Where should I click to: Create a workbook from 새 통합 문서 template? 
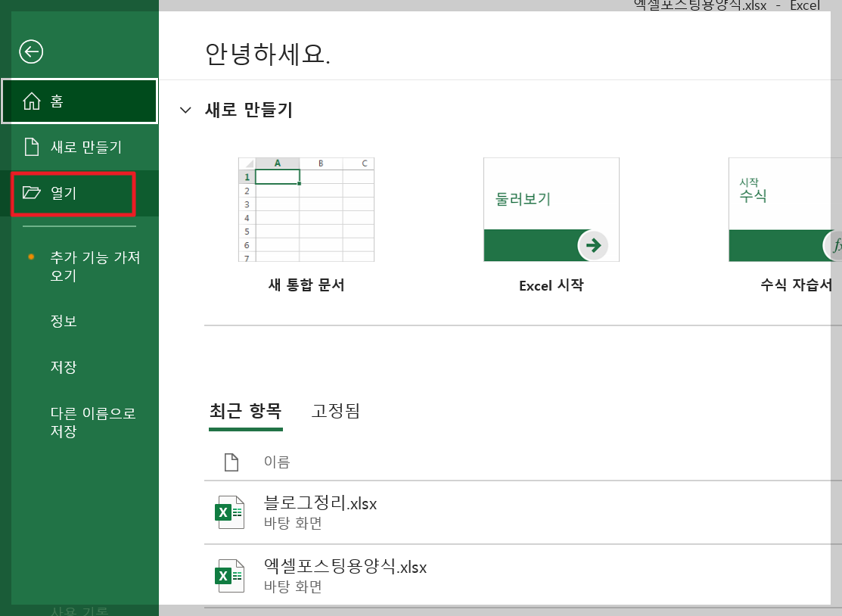(306, 210)
